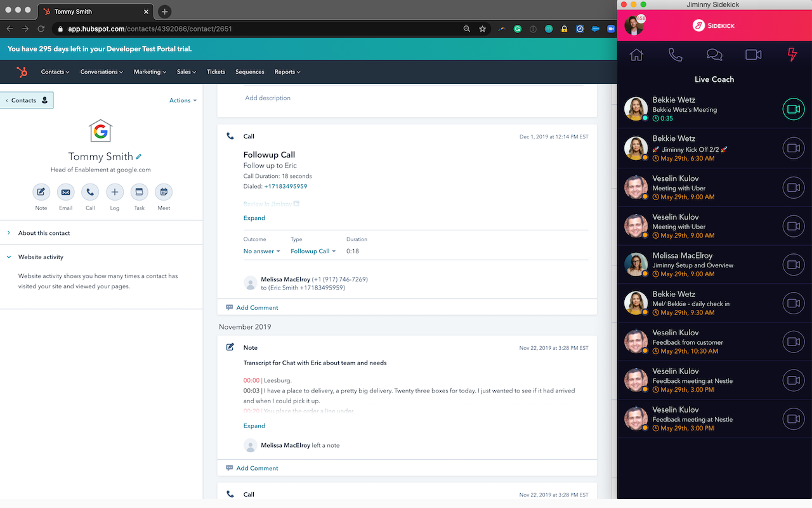Click Add description field
This screenshot has height=508, width=812.
(268, 98)
